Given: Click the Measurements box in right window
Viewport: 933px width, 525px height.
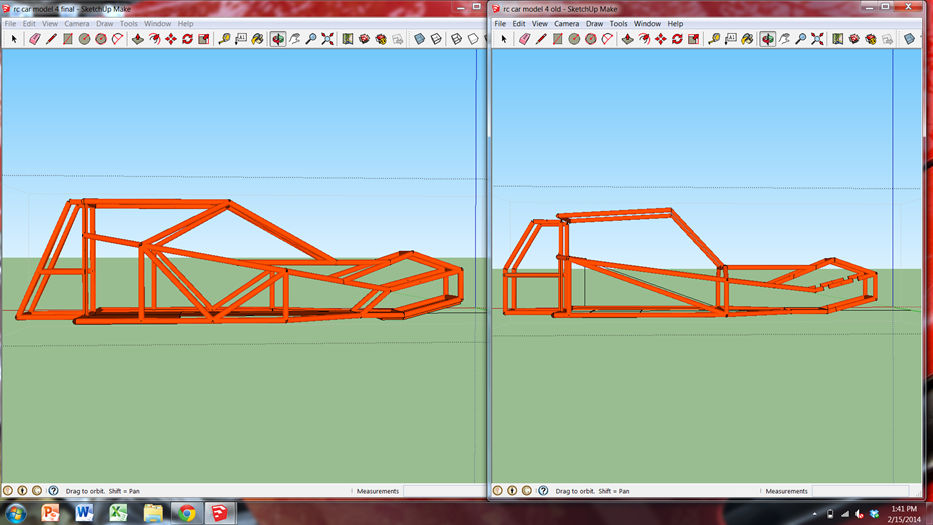Looking at the screenshot, I should (860, 491).
